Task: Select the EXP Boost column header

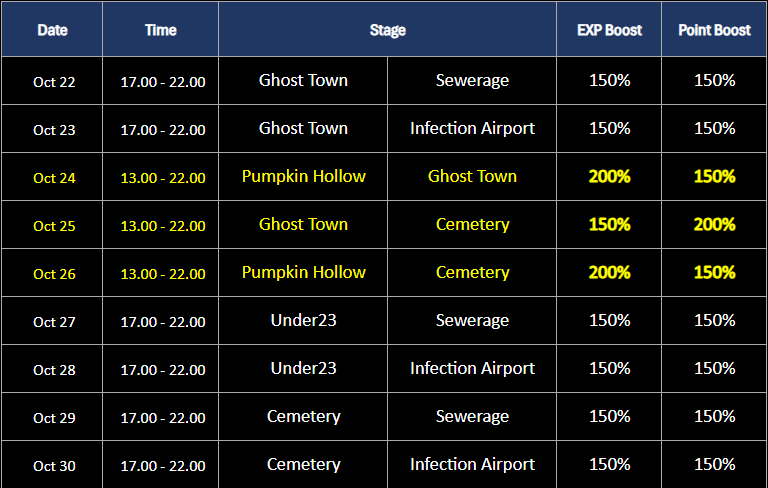Action: click(609, 30)
